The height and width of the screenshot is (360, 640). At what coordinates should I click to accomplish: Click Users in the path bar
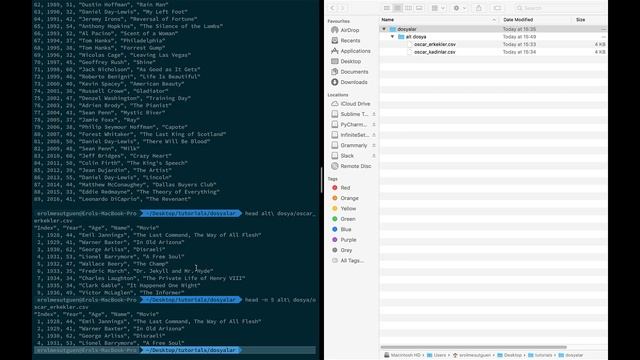tap(436, 355)
